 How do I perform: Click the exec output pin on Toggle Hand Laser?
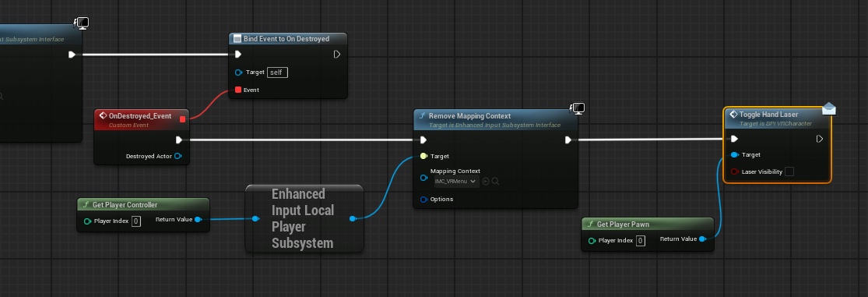[820, 139]
